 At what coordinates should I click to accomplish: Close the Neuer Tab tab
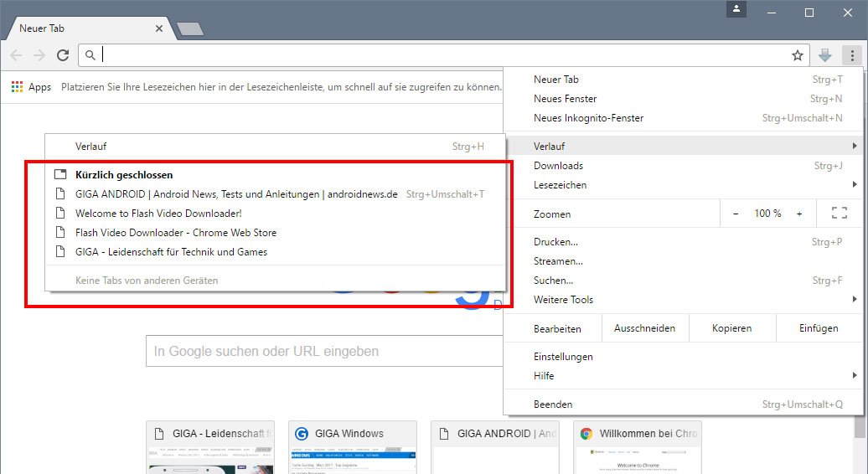159,28
